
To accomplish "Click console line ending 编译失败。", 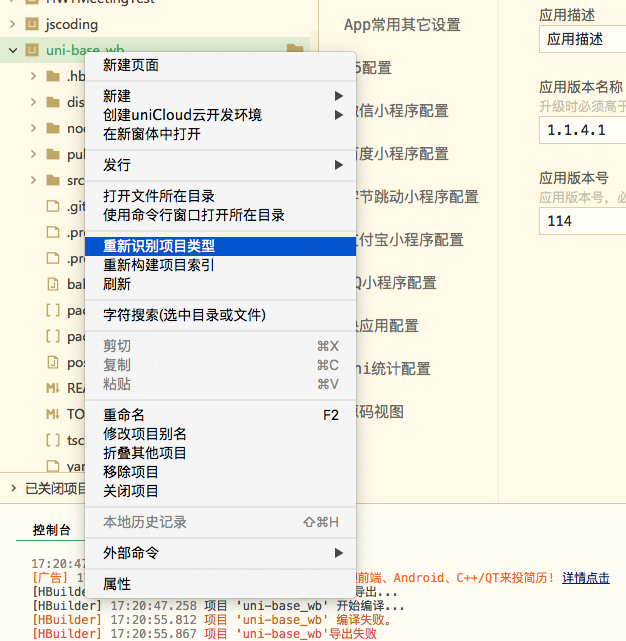I will (x=212, y=620).
